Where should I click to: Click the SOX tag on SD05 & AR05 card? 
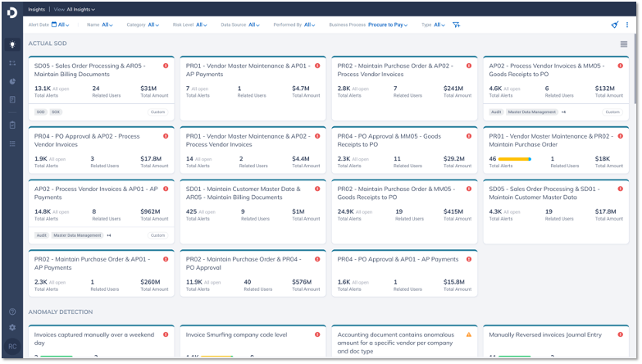point(56,112)
